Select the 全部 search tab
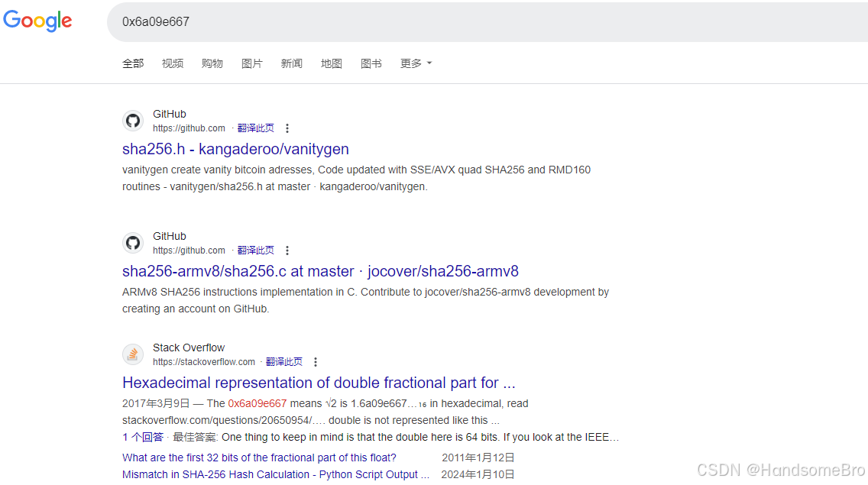 (x=133, y=63)
